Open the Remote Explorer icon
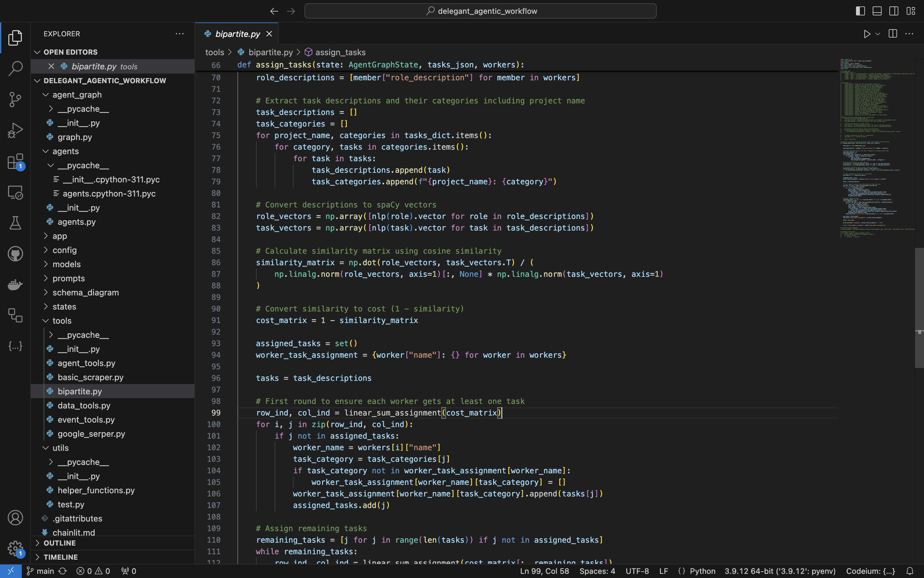Screen dimensions: 924x578 tap(15, 192)
